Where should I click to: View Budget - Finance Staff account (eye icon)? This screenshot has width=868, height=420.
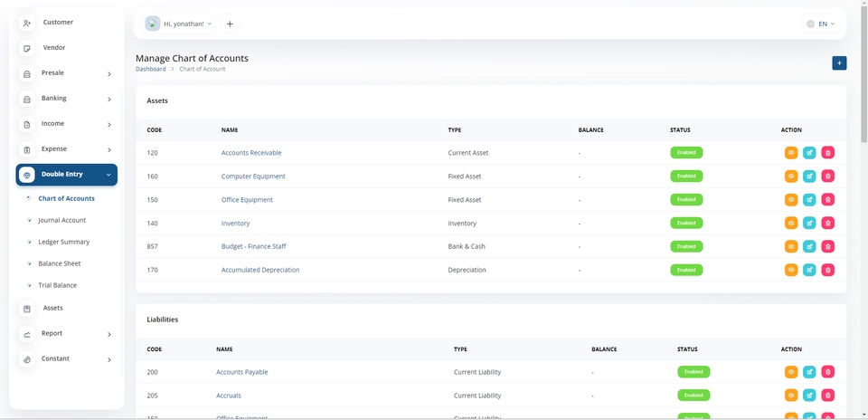click(x=791, y=246)
